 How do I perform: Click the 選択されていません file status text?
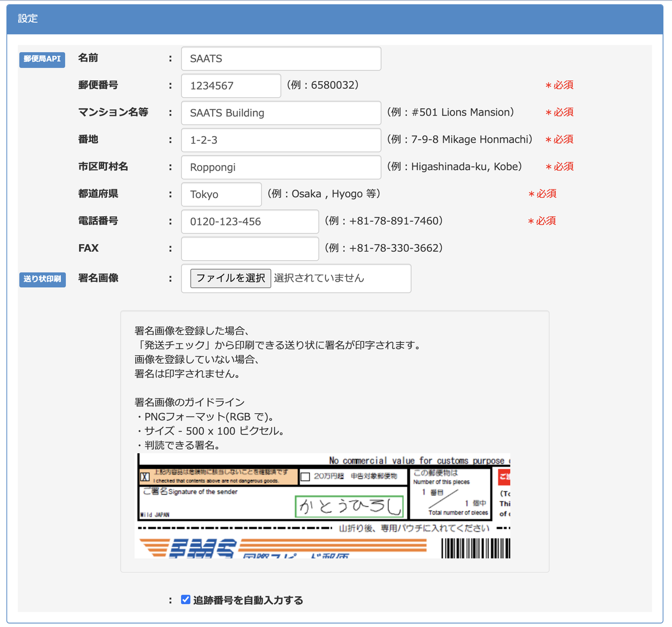(x=319, y=278)
